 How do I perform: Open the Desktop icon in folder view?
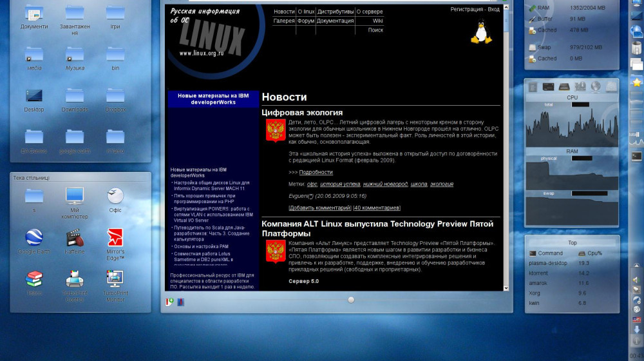[x=33, y=100]
